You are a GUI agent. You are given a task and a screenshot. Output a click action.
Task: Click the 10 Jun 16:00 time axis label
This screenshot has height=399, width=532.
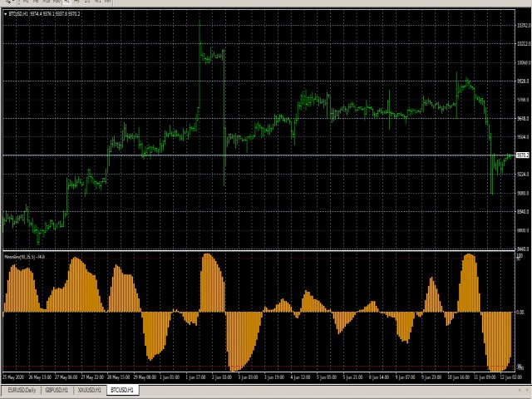pos(459,377)
